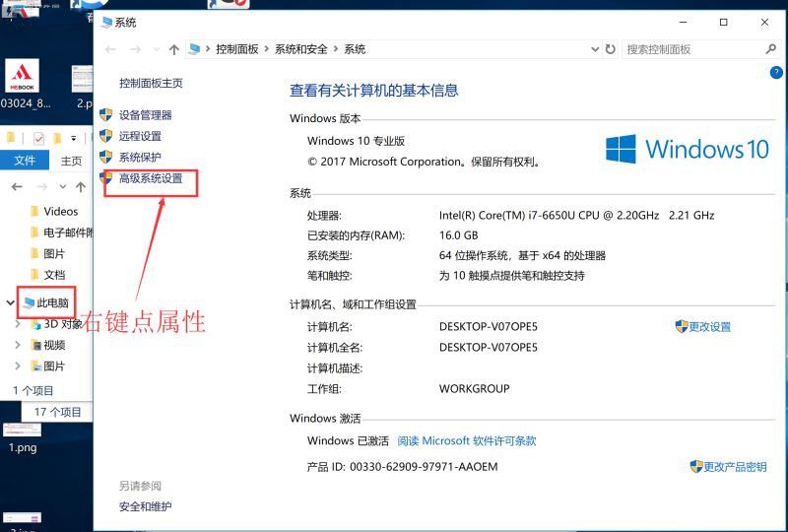Image resolution: width=788 pixels, height=532 pixels.
Task: Open quick access toolbar customize dropdown
Action: point(73,138)
